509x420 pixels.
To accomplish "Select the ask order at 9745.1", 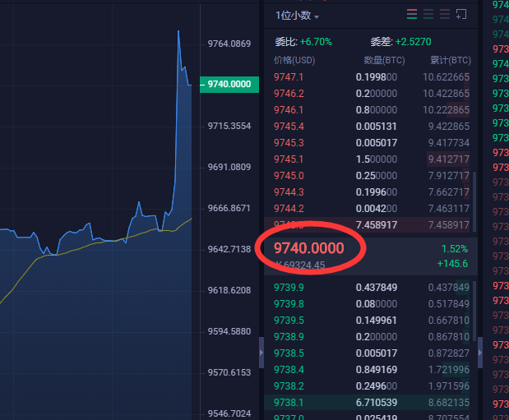I will click(289, 159).
